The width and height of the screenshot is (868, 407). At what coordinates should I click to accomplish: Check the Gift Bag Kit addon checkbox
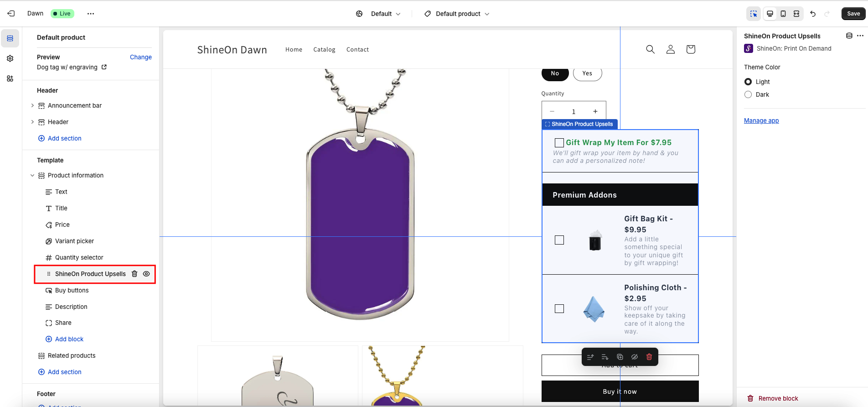559,240
